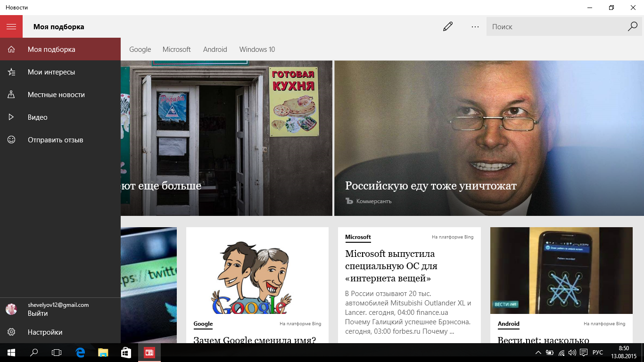The image size is (644, 362).
Task: Open the Action Center notifications icon
Action: 584,353
